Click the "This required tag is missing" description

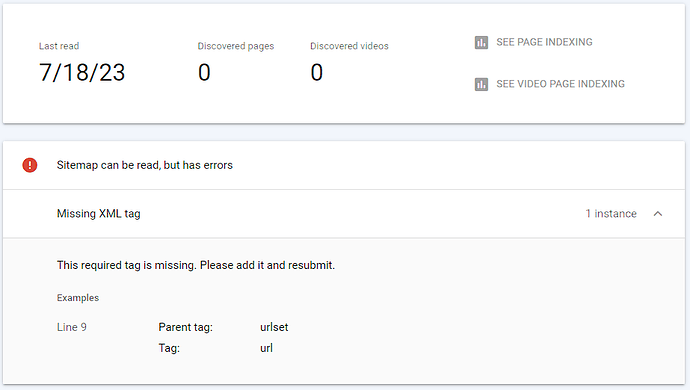pyautogui.click(x=196, y=265)
